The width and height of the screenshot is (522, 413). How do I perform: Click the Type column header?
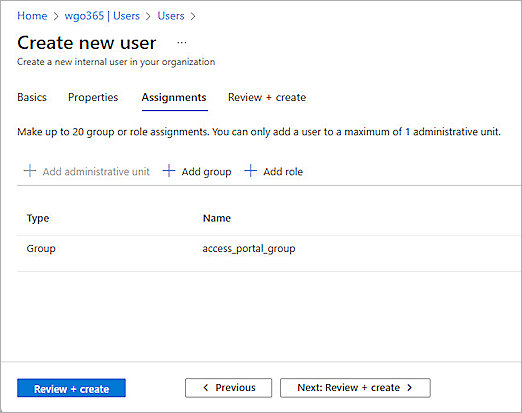(x=38, y=218)
